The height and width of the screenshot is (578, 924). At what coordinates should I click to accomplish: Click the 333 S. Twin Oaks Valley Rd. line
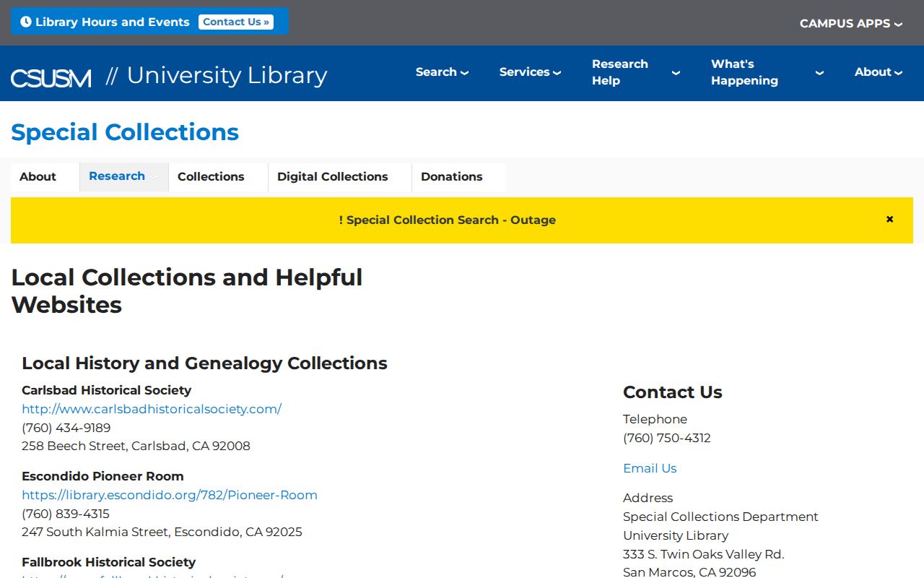(x=703, y=554)
